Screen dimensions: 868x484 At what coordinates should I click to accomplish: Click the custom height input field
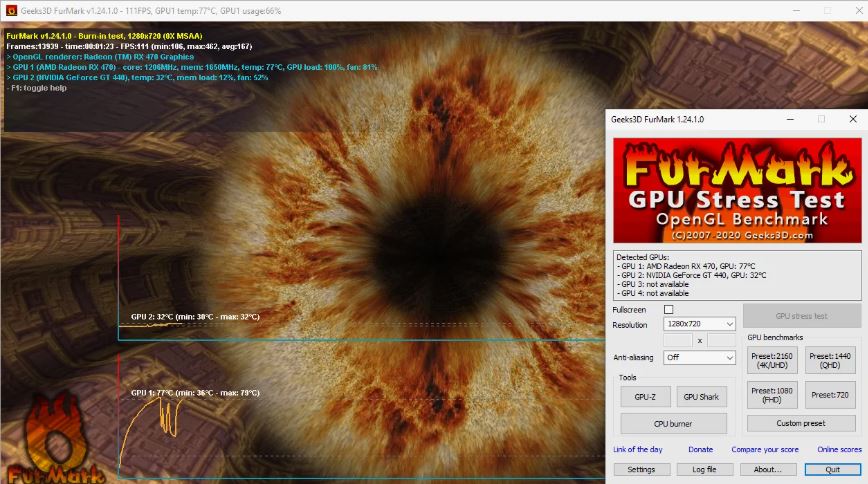[721, 340]
